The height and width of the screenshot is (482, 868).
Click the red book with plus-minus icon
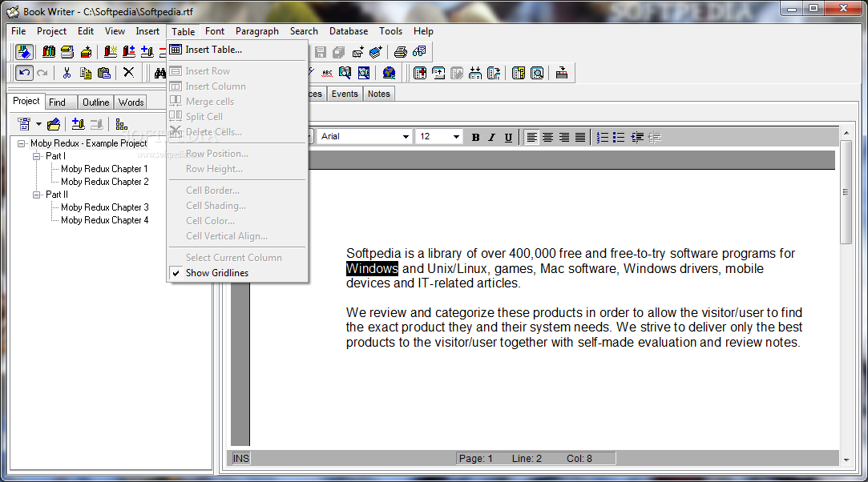(x=129, y=52)
